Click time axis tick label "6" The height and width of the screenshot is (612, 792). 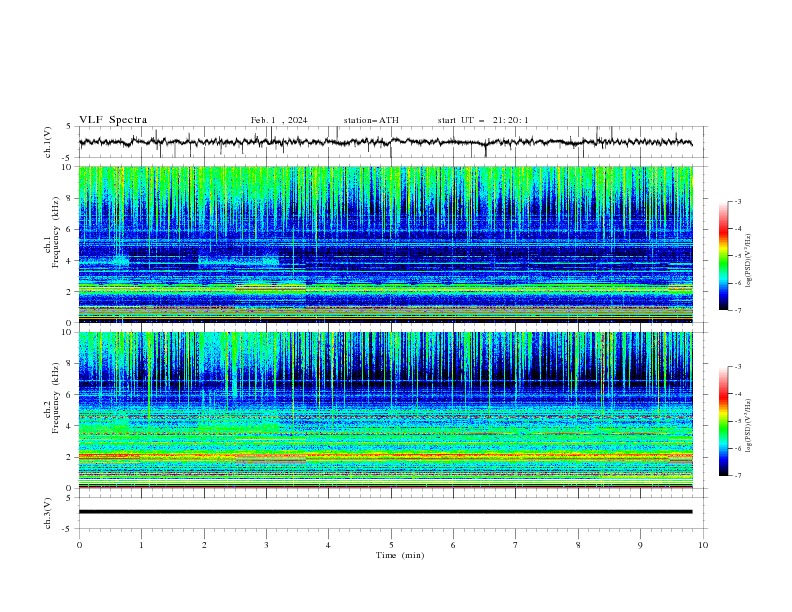(454, 545)
